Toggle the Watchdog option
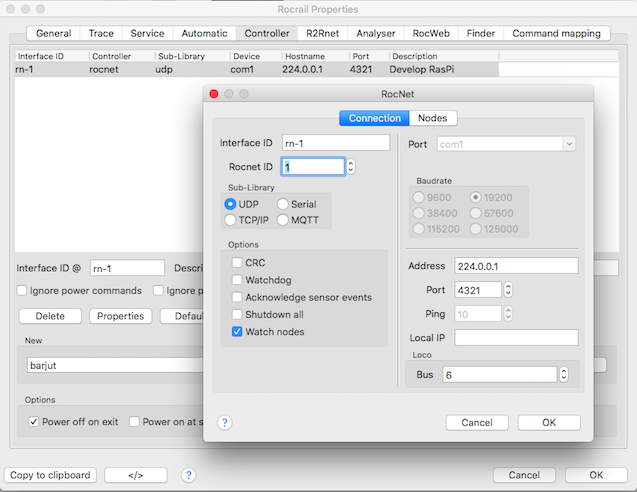 (x=237, y=280)
